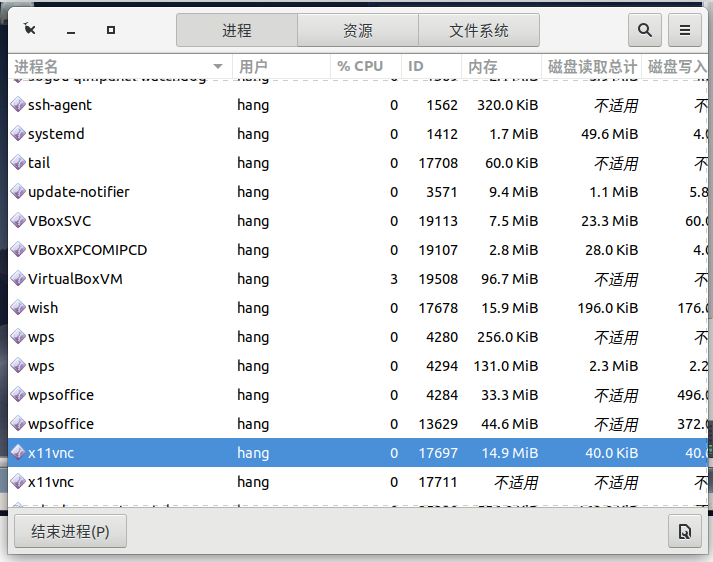The height and width of the screenshot is (562, 713).
Task: Select the ssh-agent process name
Action: 60,105
